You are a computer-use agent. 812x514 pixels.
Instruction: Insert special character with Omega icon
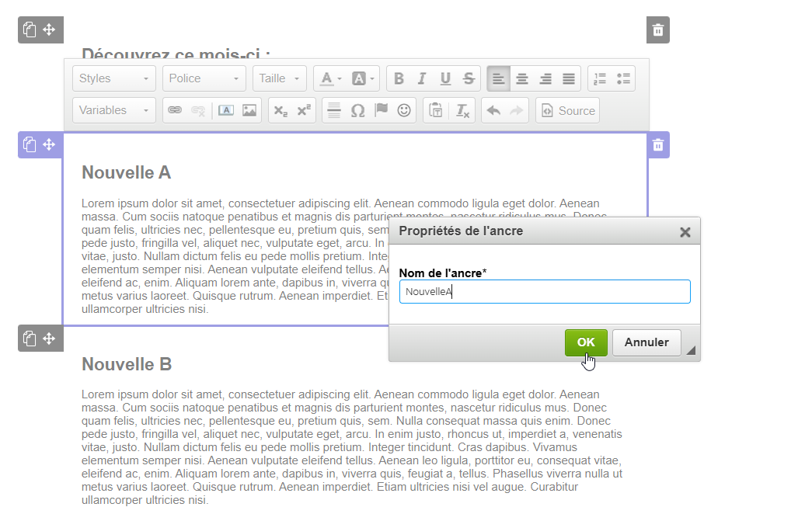[x=357, y=111]
